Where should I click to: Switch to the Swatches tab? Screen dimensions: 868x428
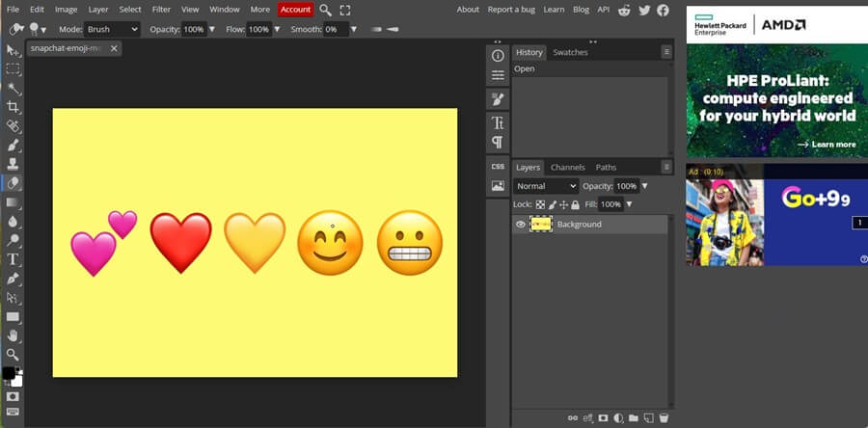pyautogui.click(x=570, y=52)
